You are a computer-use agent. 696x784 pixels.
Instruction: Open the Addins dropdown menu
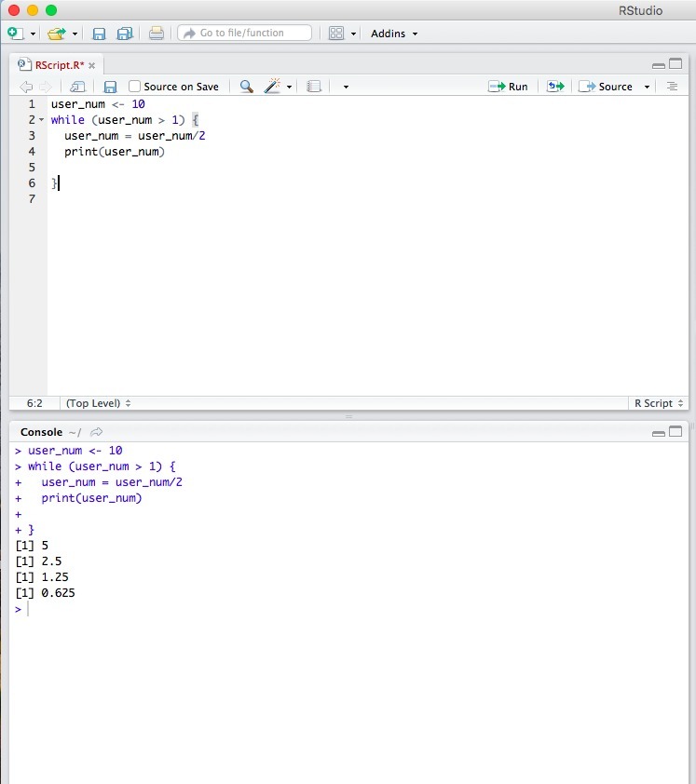click(394, 34)
